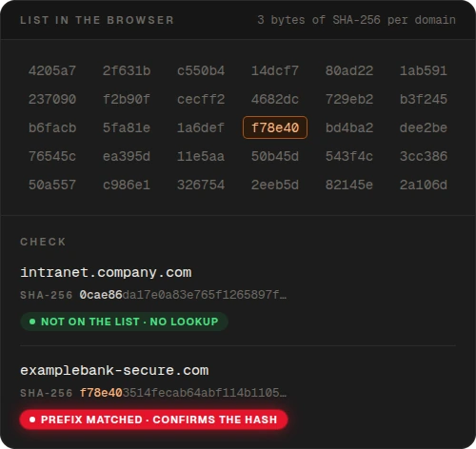The image size is (476, 449).
Task: Click the Prefix matched · Confirms the hash badge
Action: 154,420
